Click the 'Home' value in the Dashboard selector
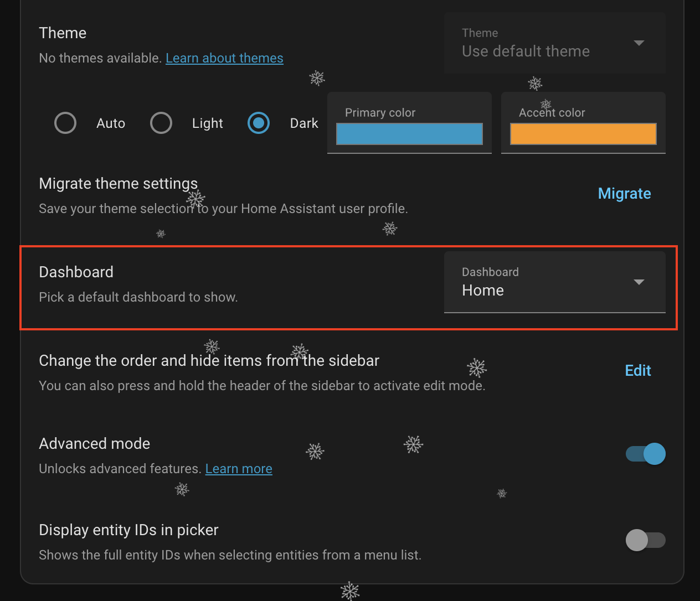This screenshot has width=700, height=601. [x=483, y=291]
